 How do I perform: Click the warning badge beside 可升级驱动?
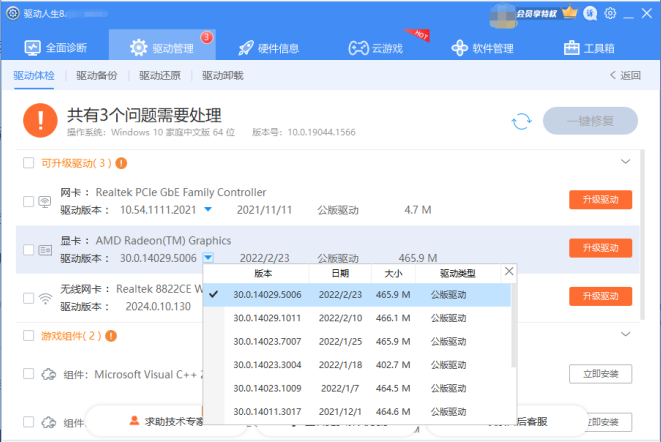click(x=121, y=163)
